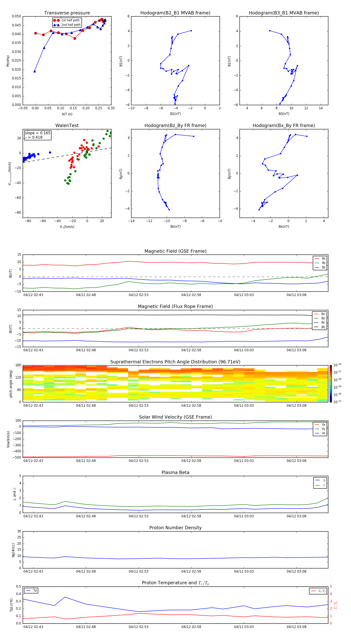The width and height of the screenshot is (351, 644).
Task: Click the Bz(nT) x-axis label
Action: pyautogui.click(x=175, y=227)
